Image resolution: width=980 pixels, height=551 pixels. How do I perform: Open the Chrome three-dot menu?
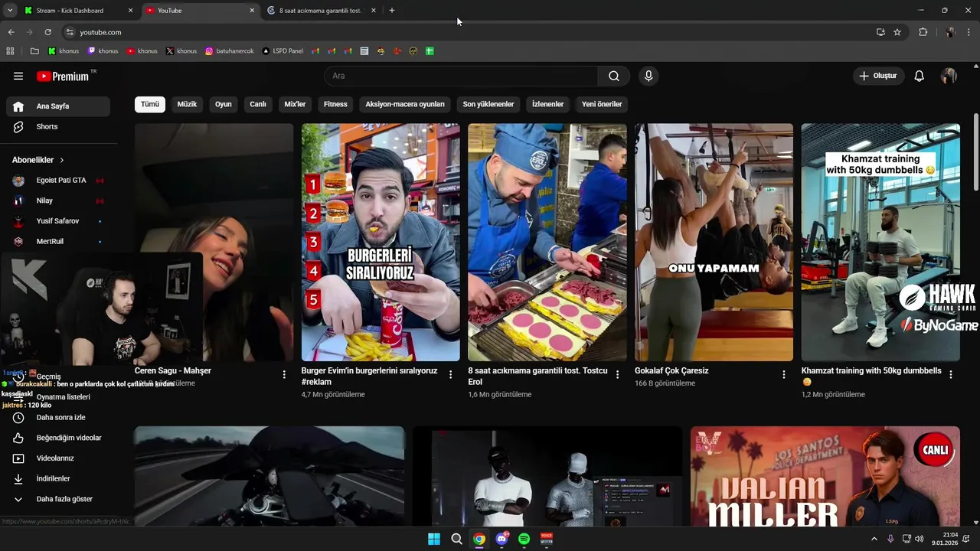tap(969, 32)
